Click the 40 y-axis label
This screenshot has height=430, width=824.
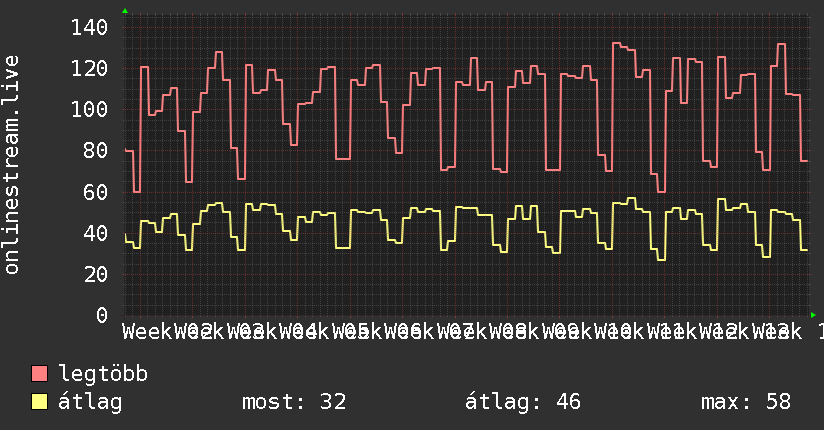pyautogui.click(x=96, y=233)
